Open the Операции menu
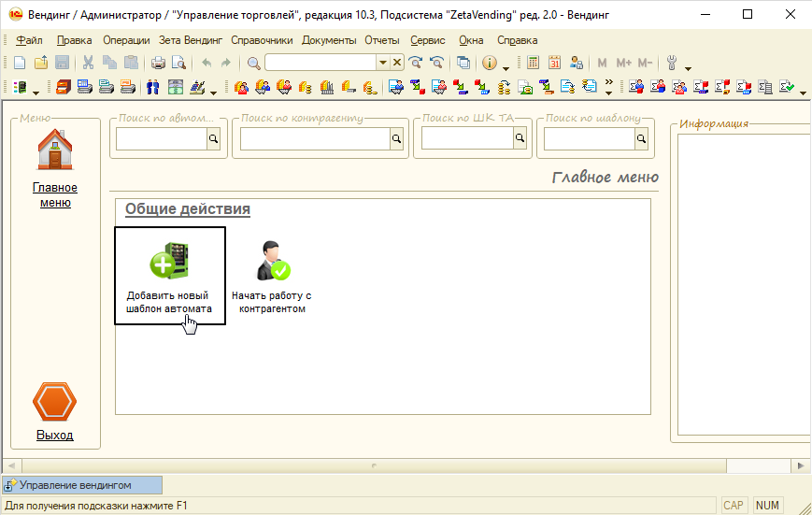 click(126, 40)
